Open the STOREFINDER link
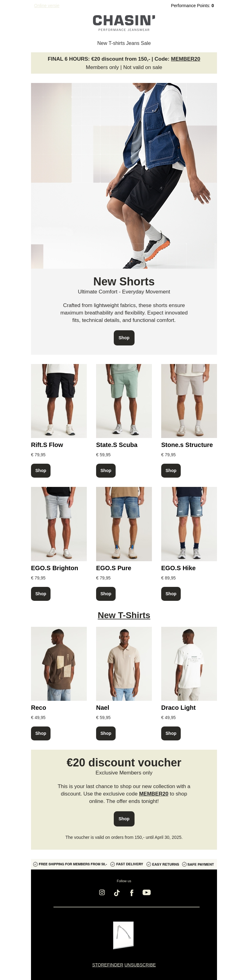Image resolution: width=248 pixels, height=980 pixels. pyautogui.click(x=108, y=965)
